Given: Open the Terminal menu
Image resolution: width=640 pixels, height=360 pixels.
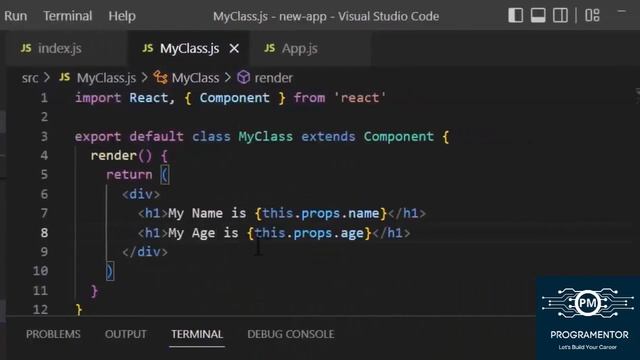Looking at the screenshot, I should point(68,16).
